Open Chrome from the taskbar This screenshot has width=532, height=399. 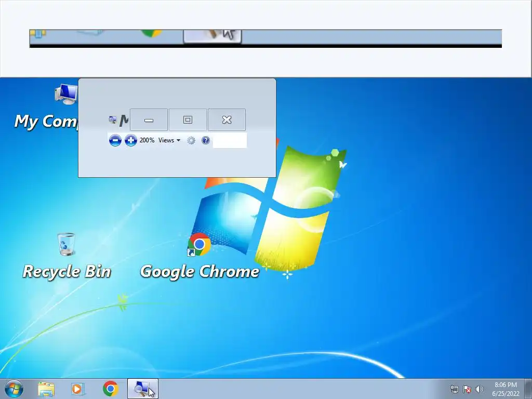coord(110,389)
